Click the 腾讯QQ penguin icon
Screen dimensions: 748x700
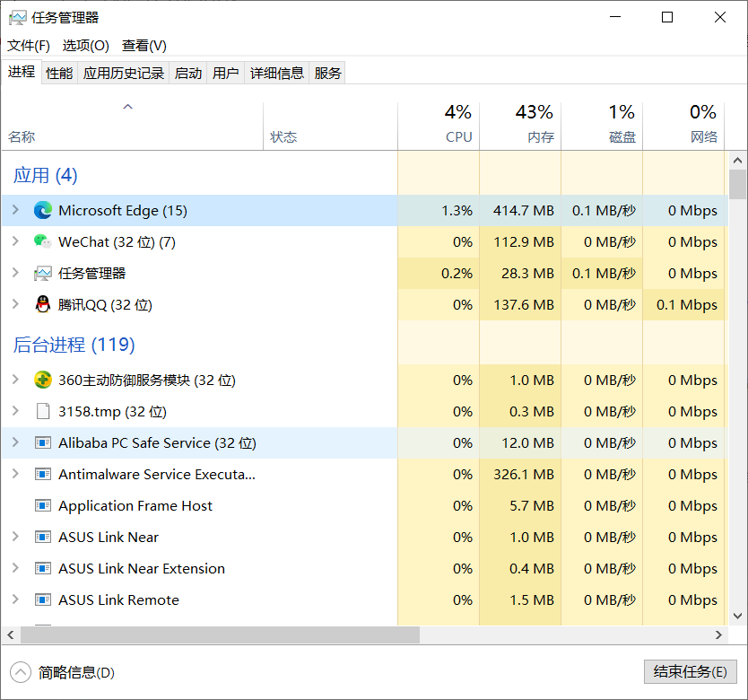pos(43,304)
